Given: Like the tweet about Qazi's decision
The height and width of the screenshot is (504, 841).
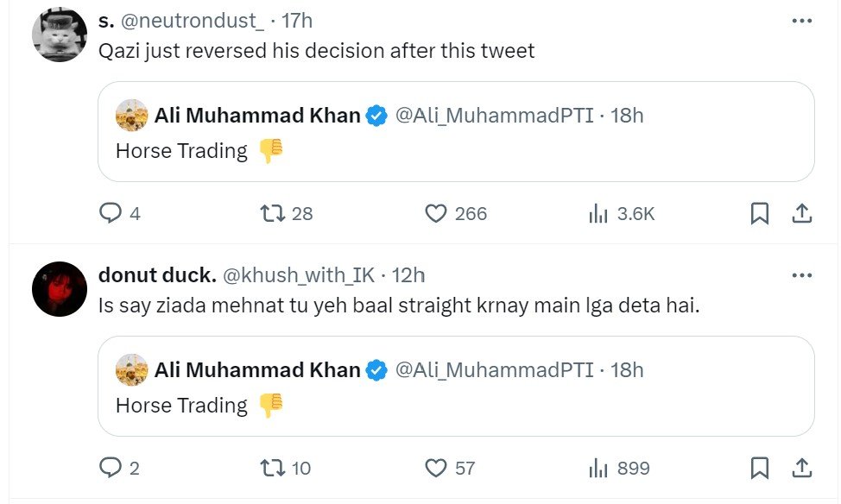Looking at the screenshot, I should (x=437, y=213).
